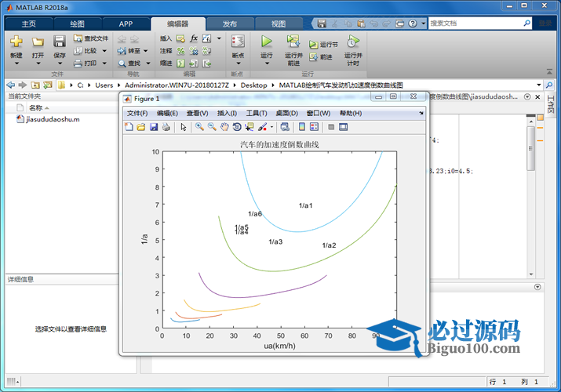The width and height of the screenshot is (561, 392).
Task: Click the Zoom In magnifier in Figure toolbar
Action: (200, 127)
